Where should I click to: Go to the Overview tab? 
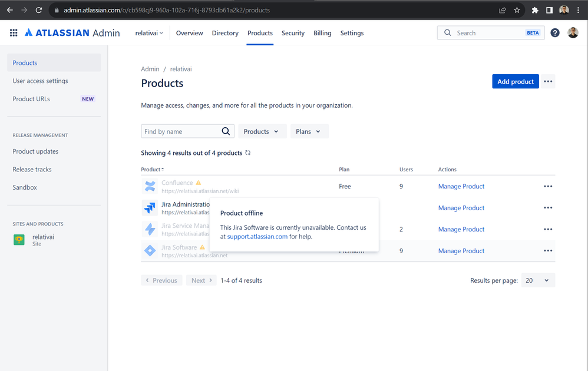tap(189, 33)
